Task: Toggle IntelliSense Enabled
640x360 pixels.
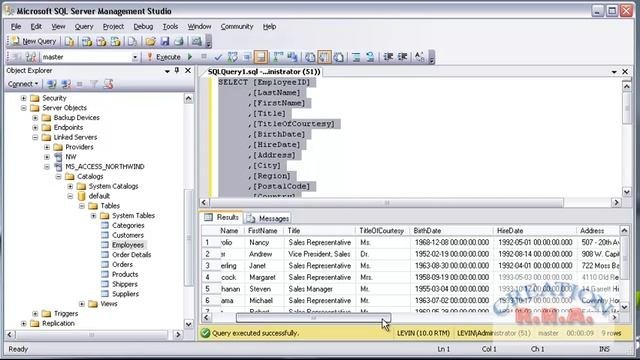Action: (x=261, y=57)
